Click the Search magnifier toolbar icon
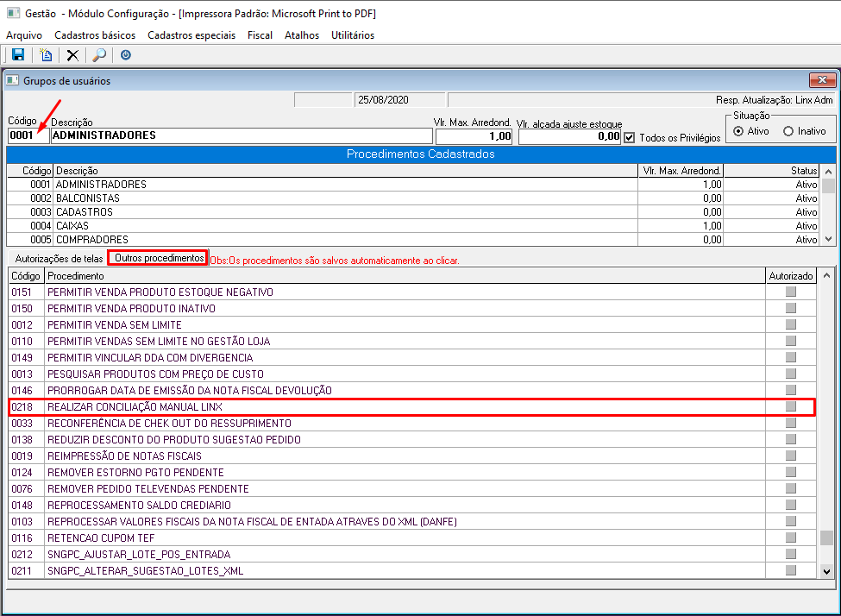The height and width of the screenshot is (616, 841). pos(99,55)
